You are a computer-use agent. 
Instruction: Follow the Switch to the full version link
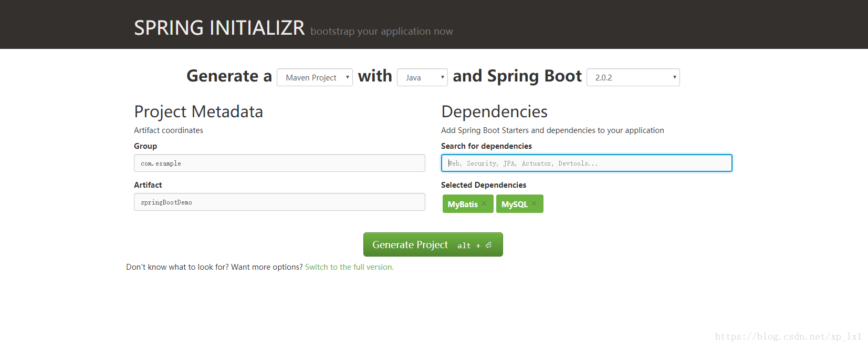tap(349, 267)
